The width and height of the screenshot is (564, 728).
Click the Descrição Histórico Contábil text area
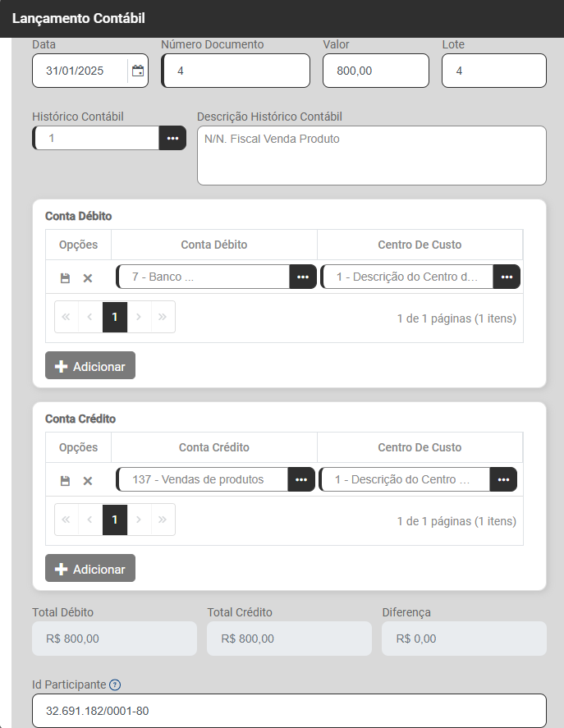tap(371, 156)
